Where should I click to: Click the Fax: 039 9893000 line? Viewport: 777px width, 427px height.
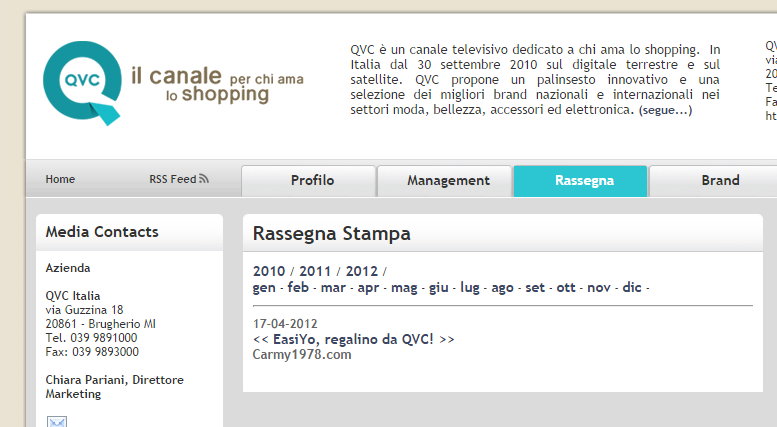[x=92, y=352]
